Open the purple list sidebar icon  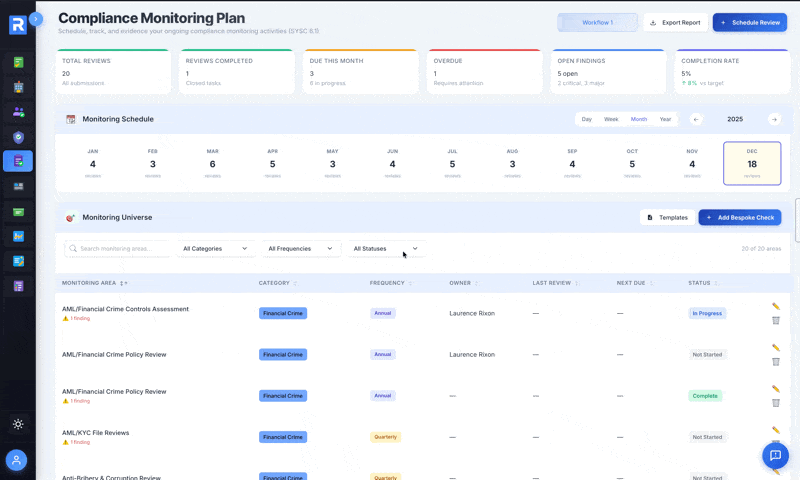coord(18,286)
